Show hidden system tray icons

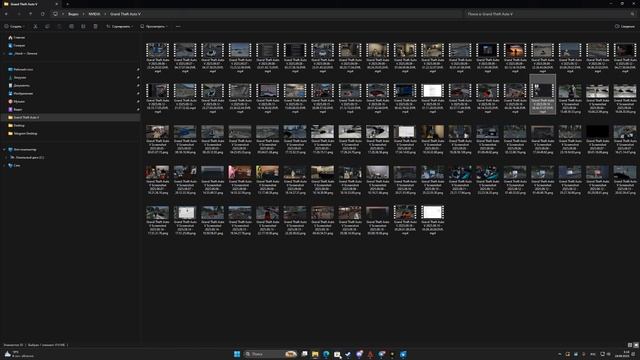coord(560,354)
